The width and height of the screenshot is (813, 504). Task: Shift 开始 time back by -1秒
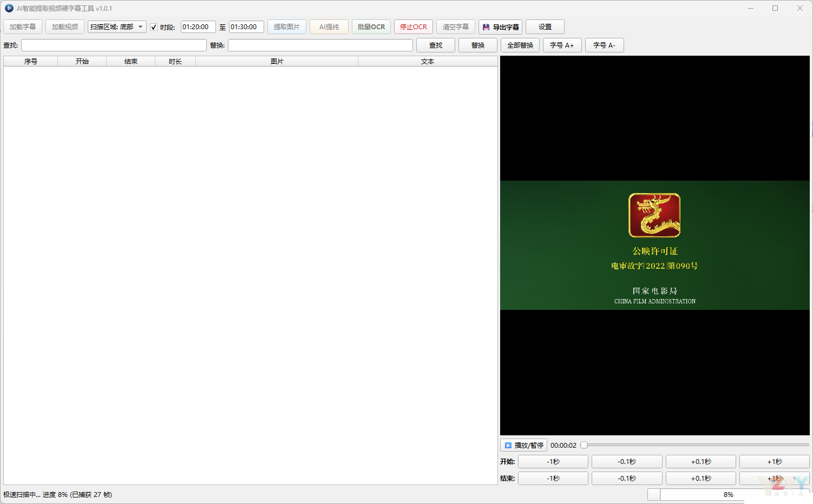(x=553, y=462)
